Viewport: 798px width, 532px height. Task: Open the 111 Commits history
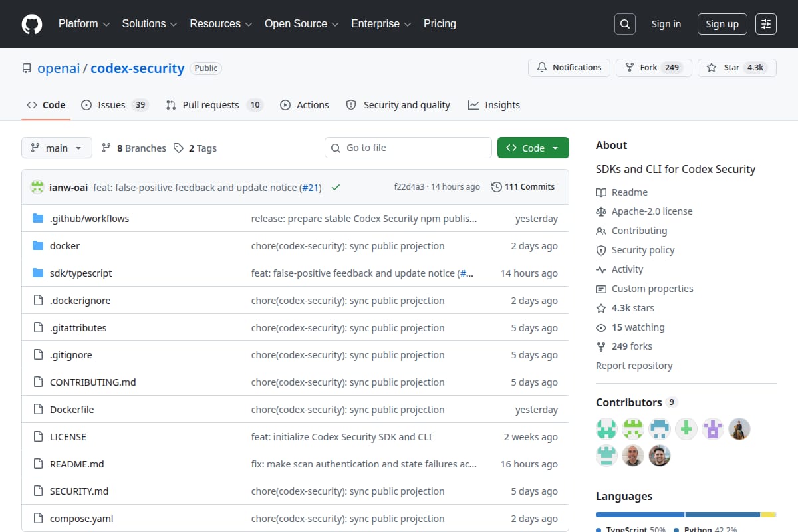pos(523,187)
